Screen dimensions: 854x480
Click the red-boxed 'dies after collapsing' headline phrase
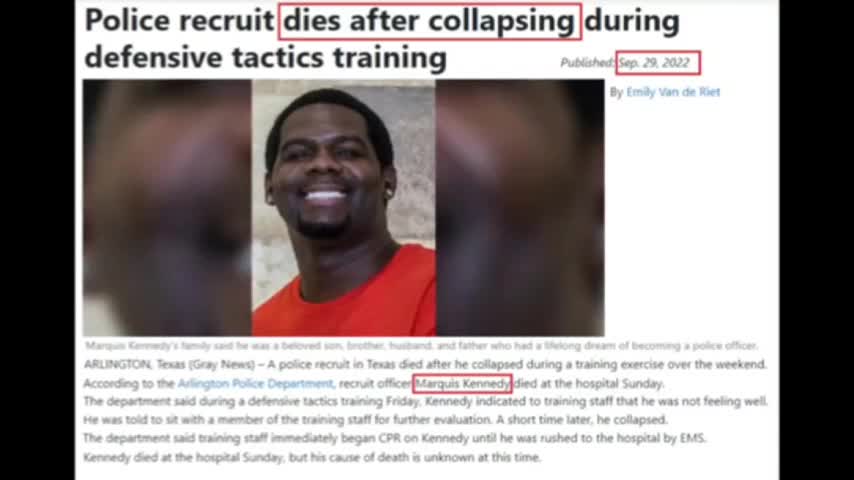pos(430,21)
